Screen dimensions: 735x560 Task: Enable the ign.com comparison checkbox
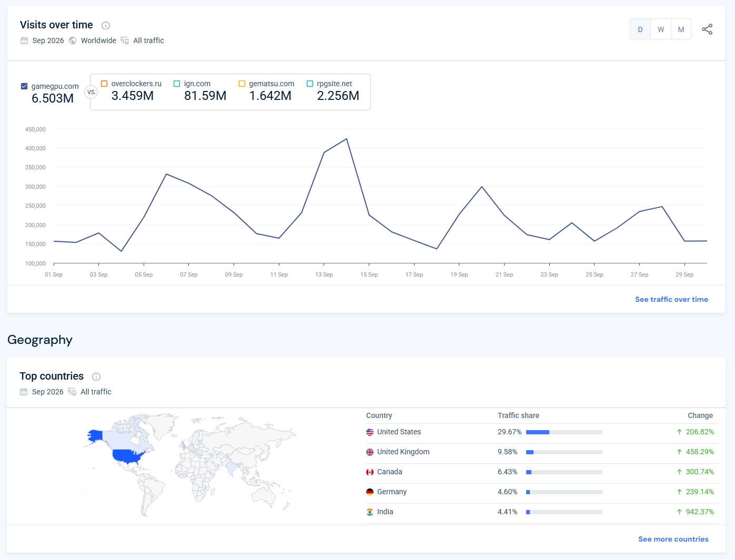click(177, 84)
